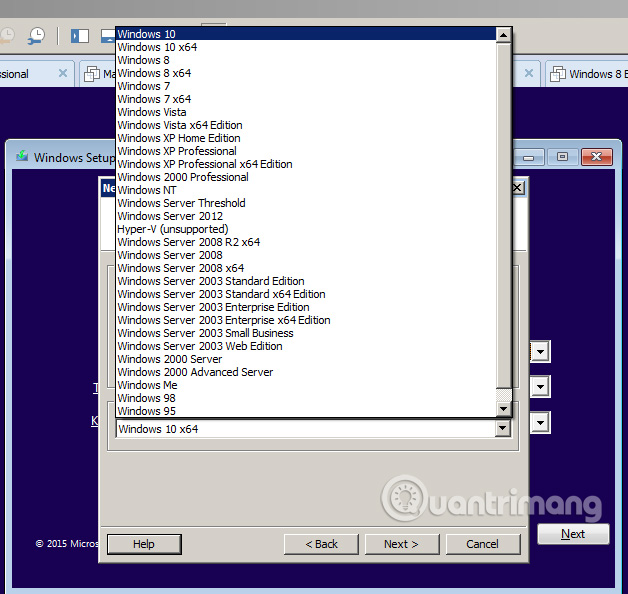Close the Windows Setup window
Image resolution: width=628 pixels, height=594 pixels.
click(596, 157)
